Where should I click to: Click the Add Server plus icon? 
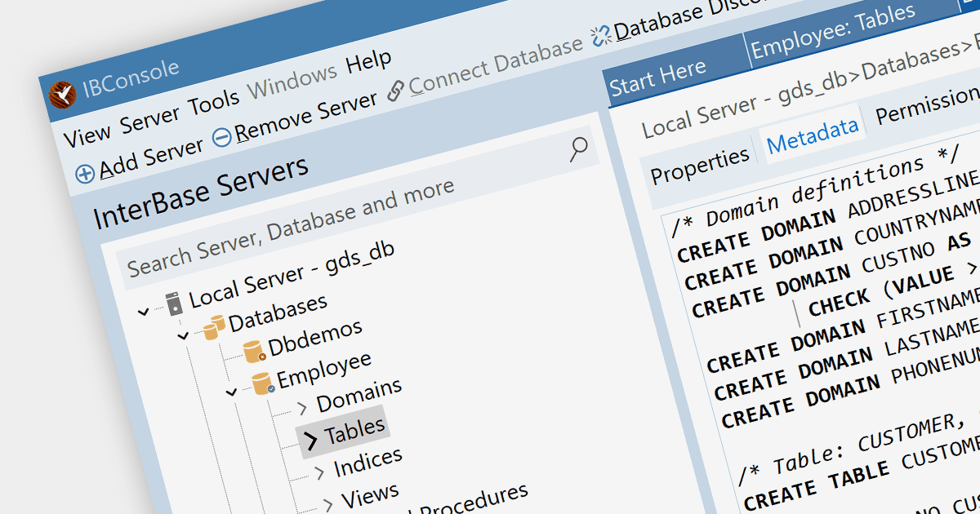pos(85,174)
